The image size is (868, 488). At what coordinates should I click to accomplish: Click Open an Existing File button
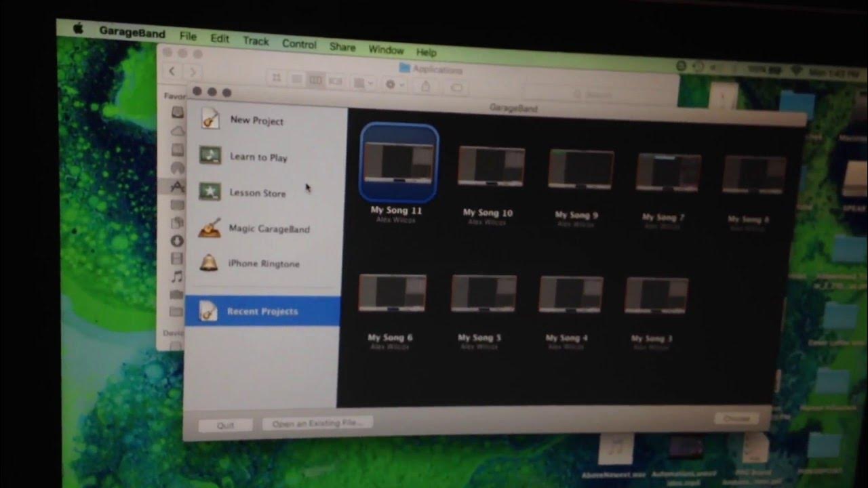317,423
